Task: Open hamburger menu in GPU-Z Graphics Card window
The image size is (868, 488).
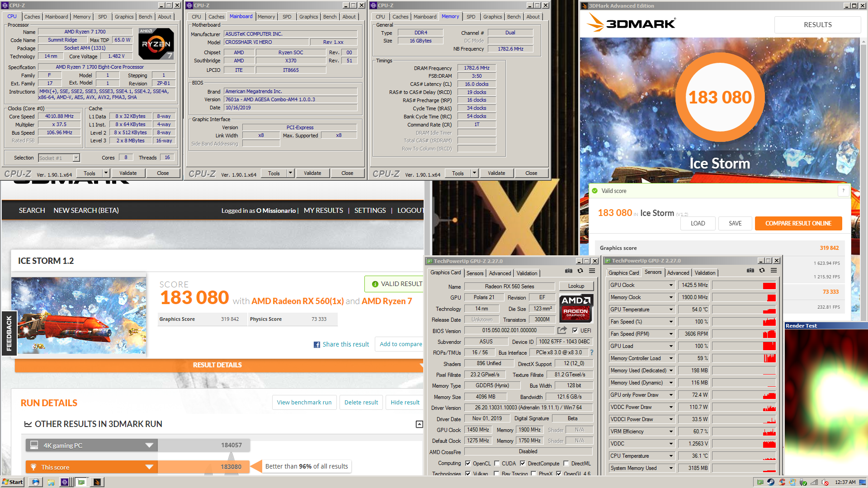Action: click(x=592, y=271)
